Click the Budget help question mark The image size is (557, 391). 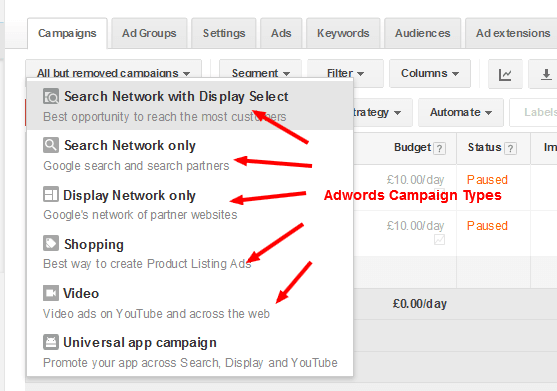pos(440,148)
